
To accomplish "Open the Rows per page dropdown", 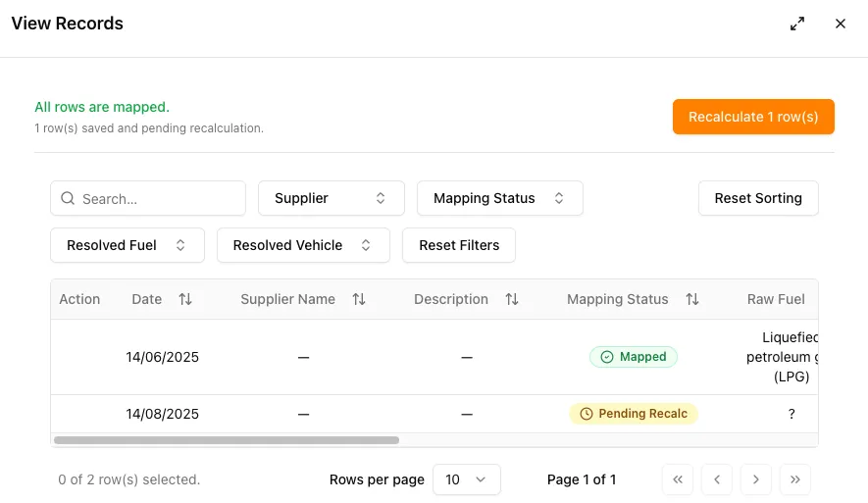I will click(467, 479).
